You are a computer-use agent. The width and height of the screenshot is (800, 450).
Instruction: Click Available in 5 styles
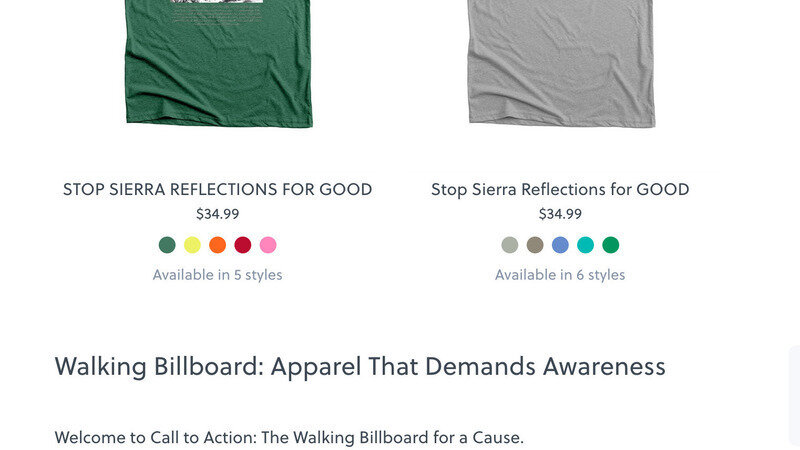click(217, 275)
